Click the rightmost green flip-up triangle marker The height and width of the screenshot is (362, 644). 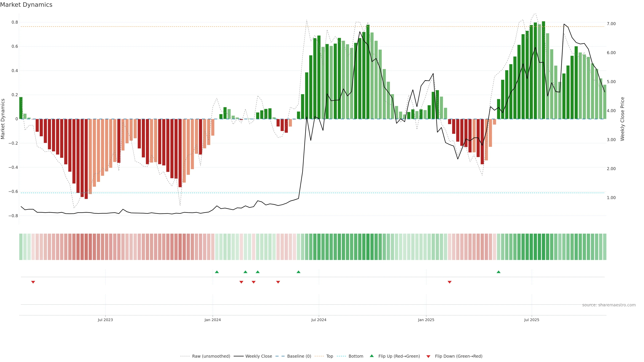pos(498,272)
